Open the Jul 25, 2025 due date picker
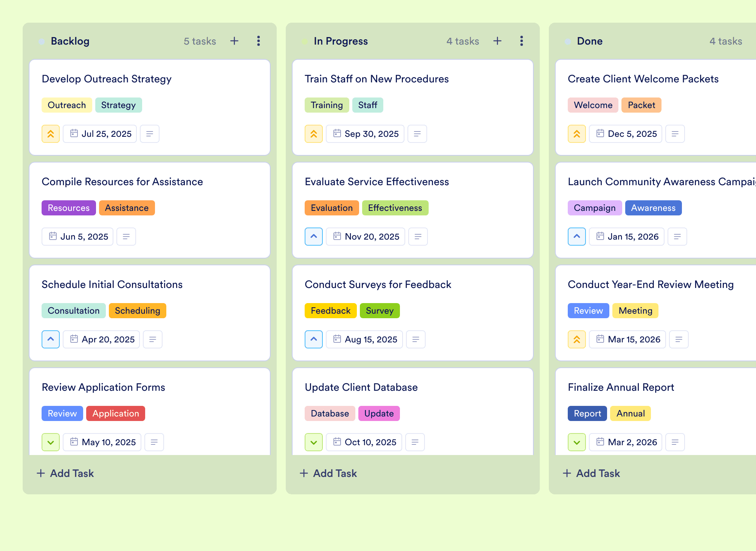The height and width of the screenshot is (551, 756). [100, 134]
